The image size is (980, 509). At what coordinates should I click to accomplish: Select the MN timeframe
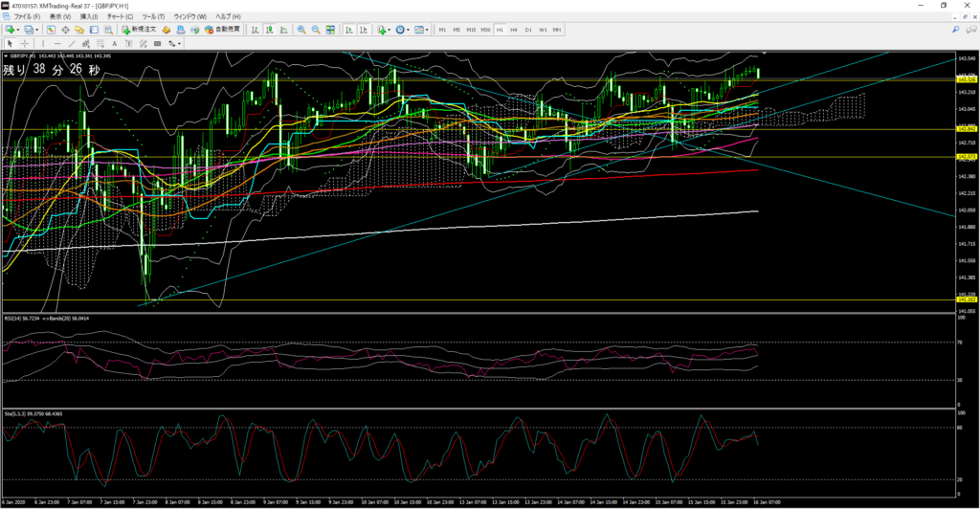557,30
